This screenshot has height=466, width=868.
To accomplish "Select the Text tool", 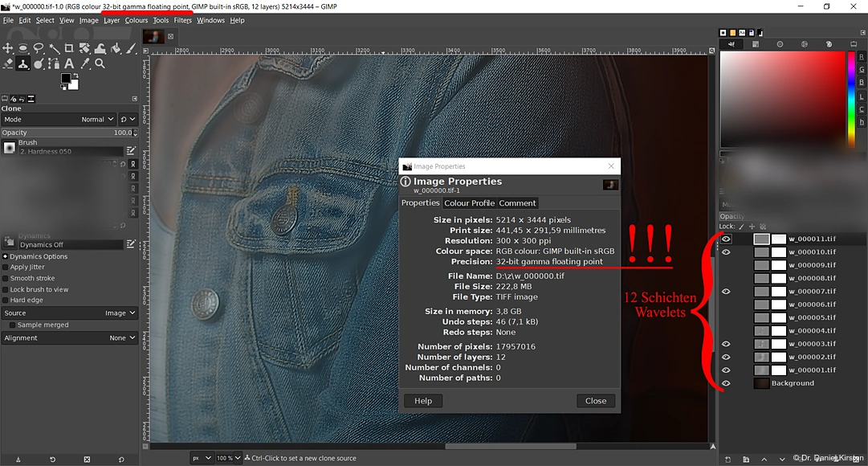I will 69,63.
